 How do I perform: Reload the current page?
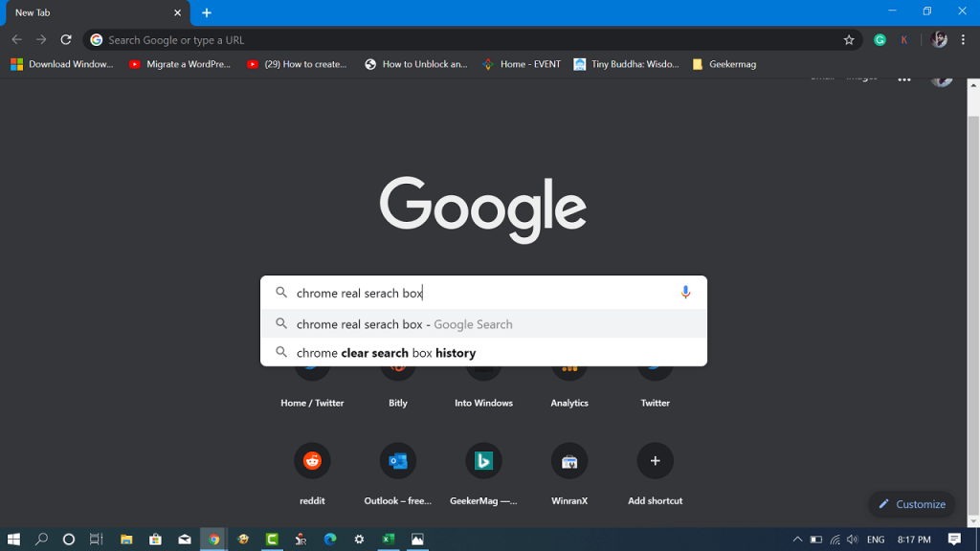coord(66,40)
